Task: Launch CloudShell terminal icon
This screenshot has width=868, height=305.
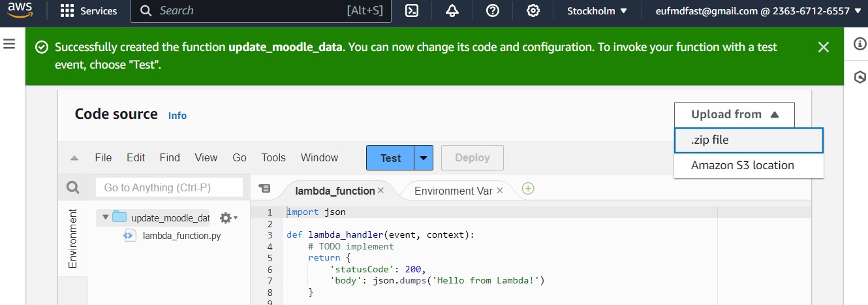Action: 412,11
